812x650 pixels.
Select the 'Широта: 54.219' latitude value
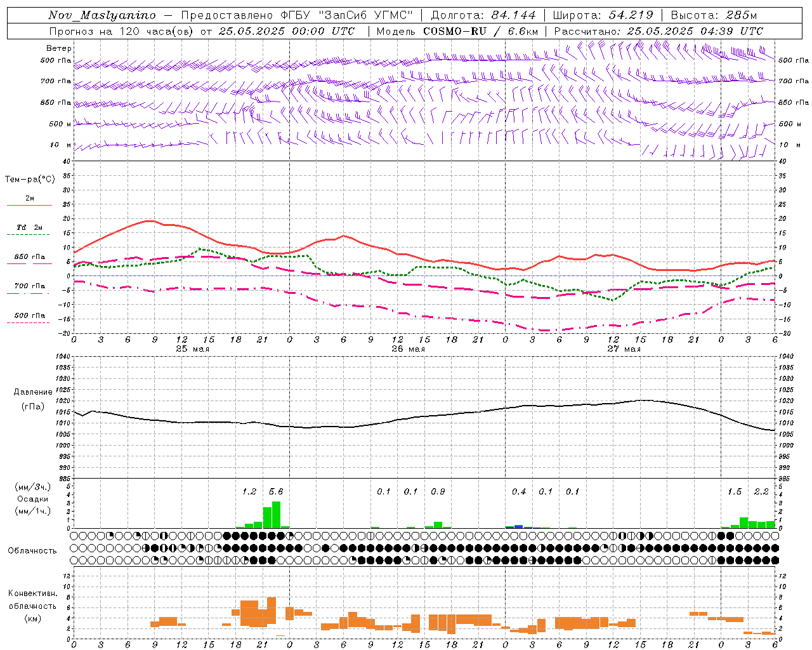click(603, 16)
